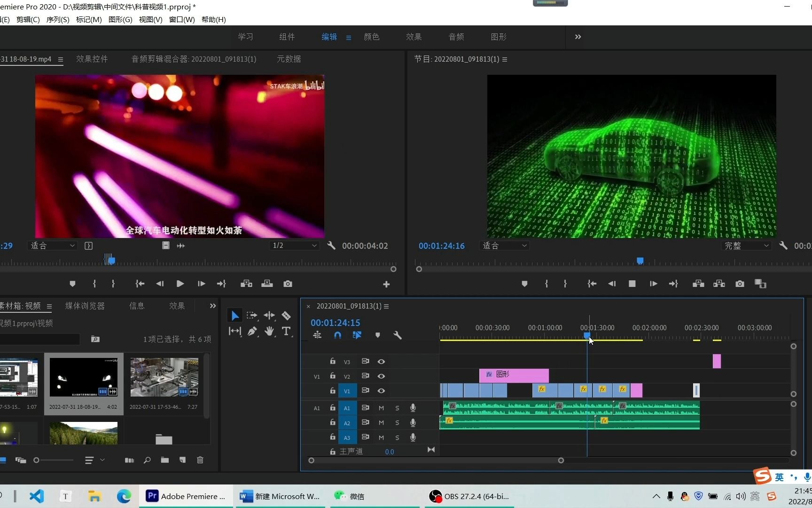The width and height of the screenshot is (812, 508).
Task: Open 效果控件 tab
Action: click(92, 59)
